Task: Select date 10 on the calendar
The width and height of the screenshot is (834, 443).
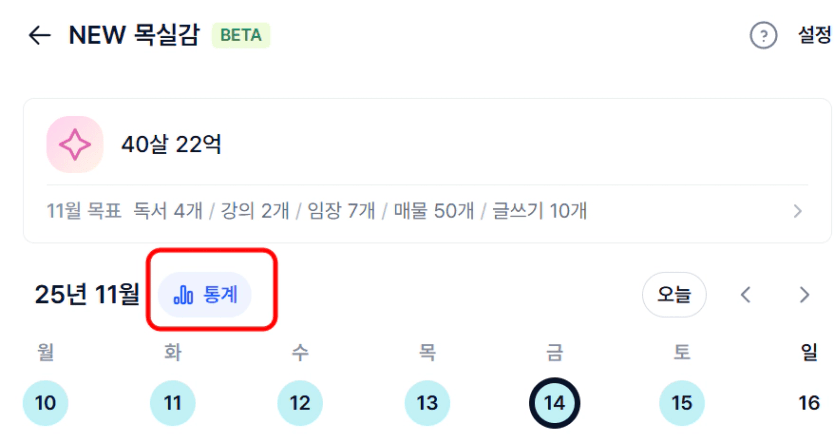Action: point(46,403)
